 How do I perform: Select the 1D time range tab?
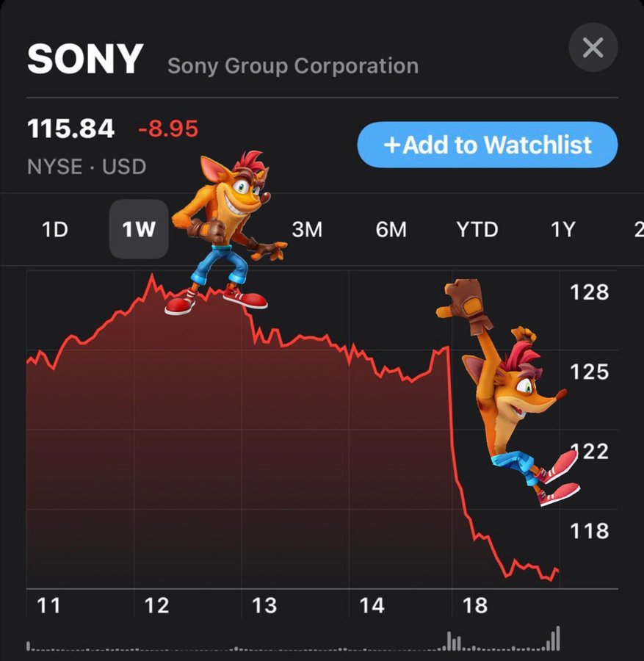pos(55,230)
